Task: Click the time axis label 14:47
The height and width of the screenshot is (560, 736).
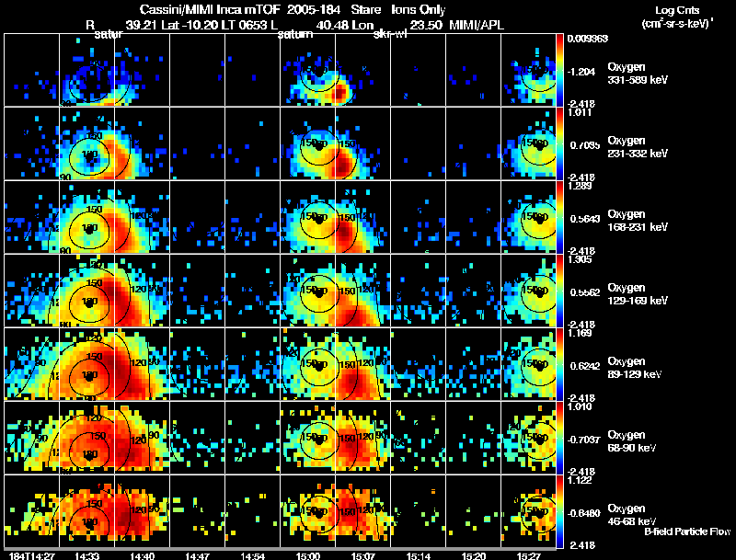Action: click(x=197, y=555)
